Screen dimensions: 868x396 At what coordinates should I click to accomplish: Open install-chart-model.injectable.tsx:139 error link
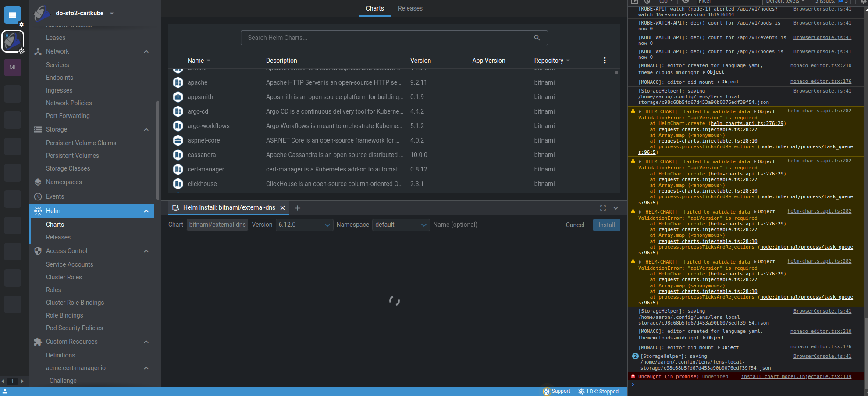(796, 376)
